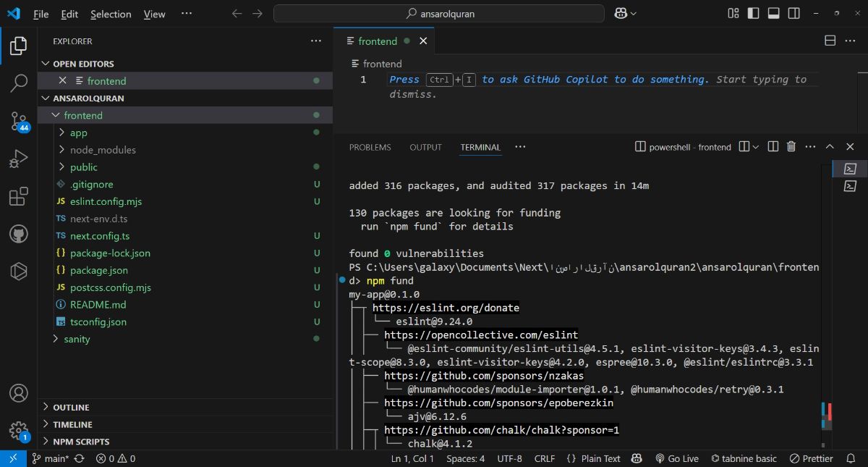Toggle the Primary Side Bar visibility
868x467 pixels.
pos(752,12)
